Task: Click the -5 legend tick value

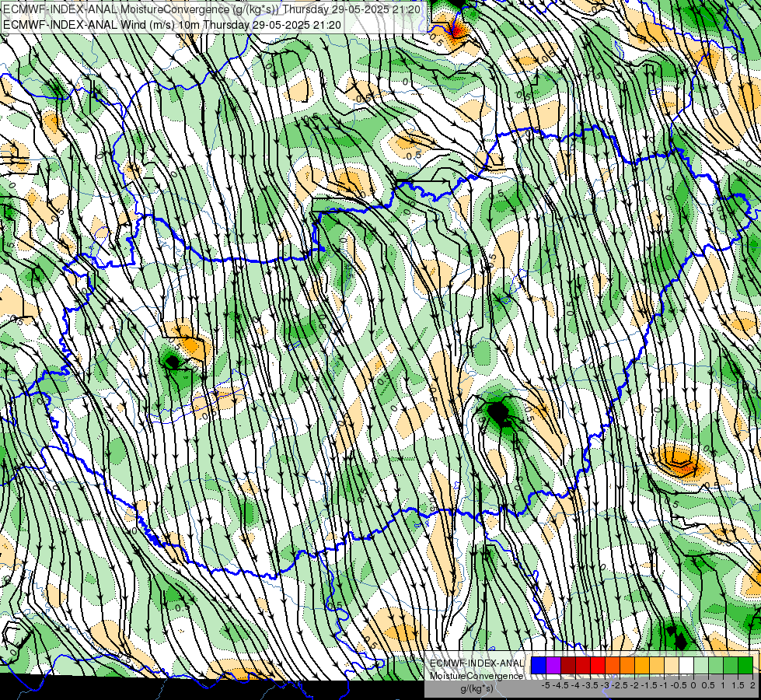Action: point(546,685)
